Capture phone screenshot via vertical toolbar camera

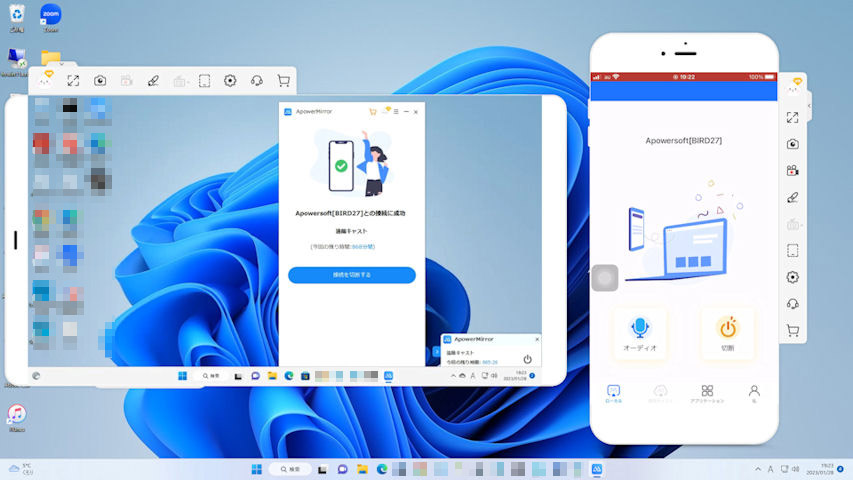(793, 144)
